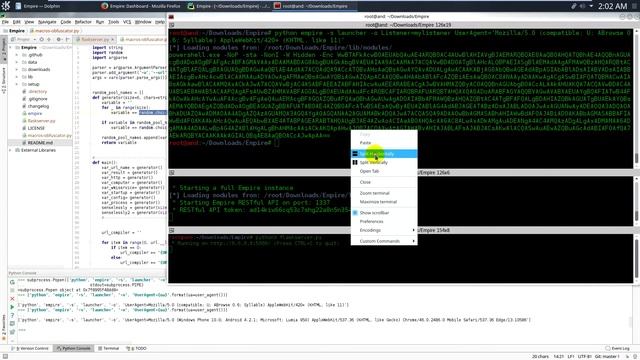Switch to the Empire Dashboard Firefox taskbar window
Screen dimensions: 640x360
pyautogui.click(x=141, y=6)
